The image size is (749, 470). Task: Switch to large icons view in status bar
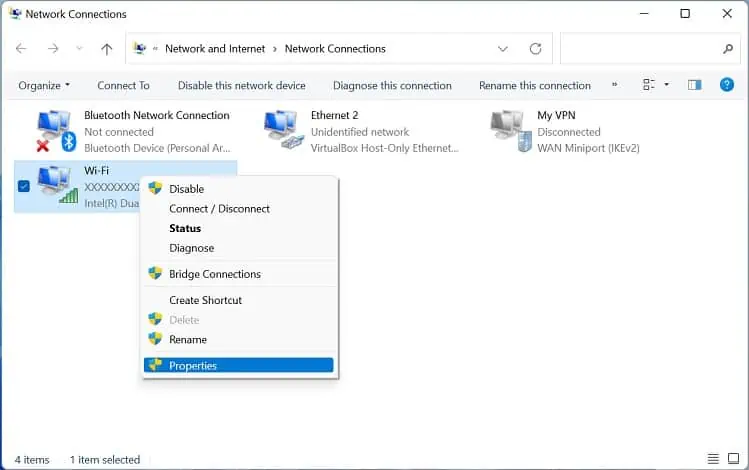click(733, 459)
